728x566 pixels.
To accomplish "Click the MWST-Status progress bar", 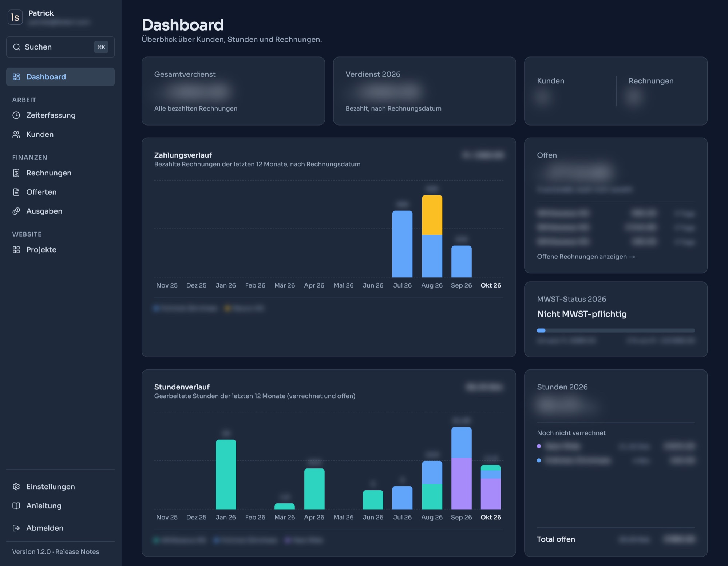I will click(616, 331).
